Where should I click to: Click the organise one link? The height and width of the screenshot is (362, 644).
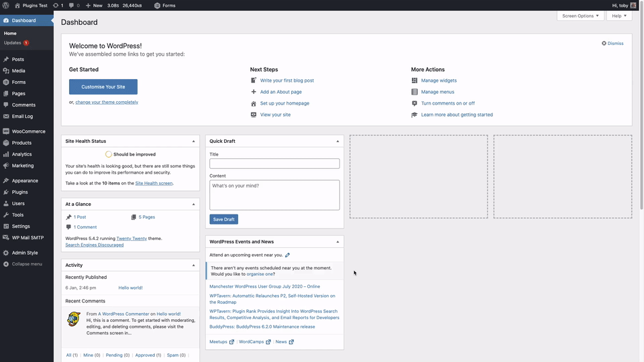point(260,274)
